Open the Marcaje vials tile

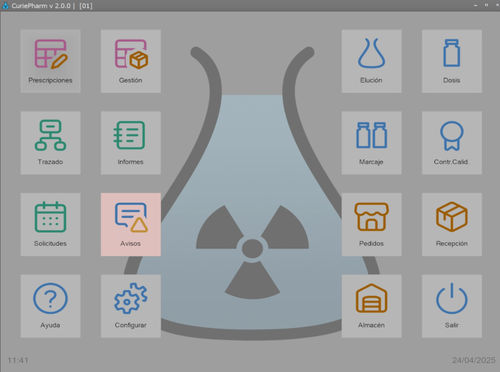point(371,143)
